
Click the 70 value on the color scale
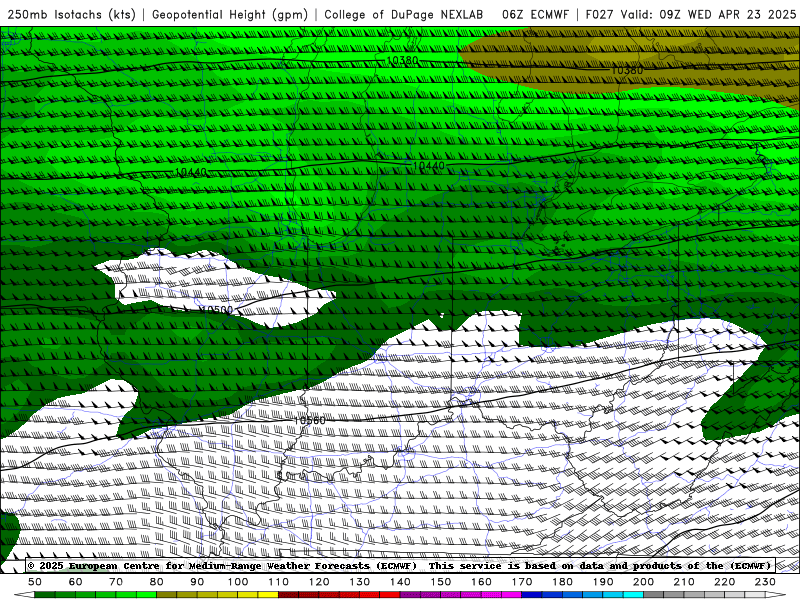pos(116,582)
